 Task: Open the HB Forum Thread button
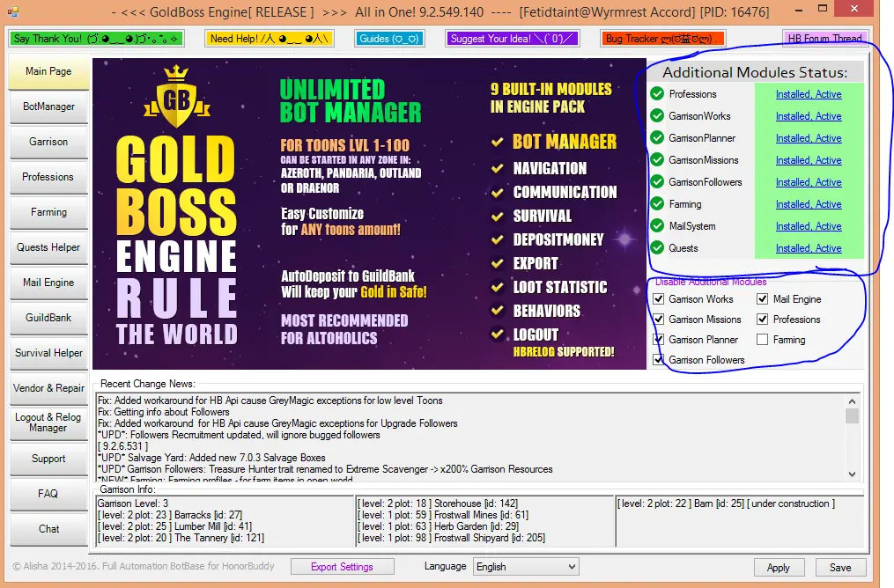point(825,38)
